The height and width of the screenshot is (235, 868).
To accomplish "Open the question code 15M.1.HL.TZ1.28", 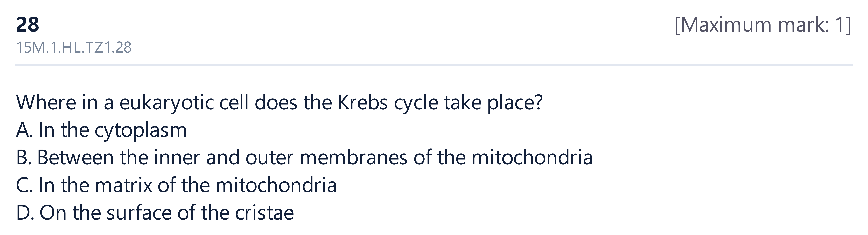I will (74, 48).
